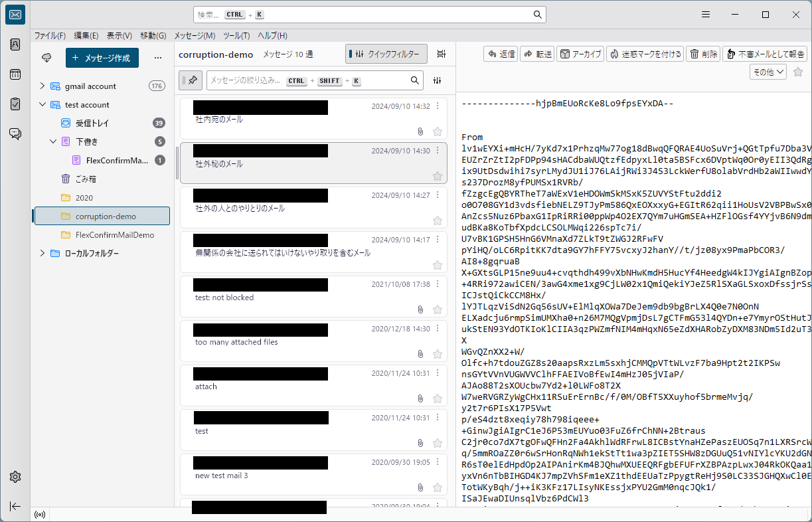Open the Chat space
Screen dimensions: 812x522
[x=15, y=133]
